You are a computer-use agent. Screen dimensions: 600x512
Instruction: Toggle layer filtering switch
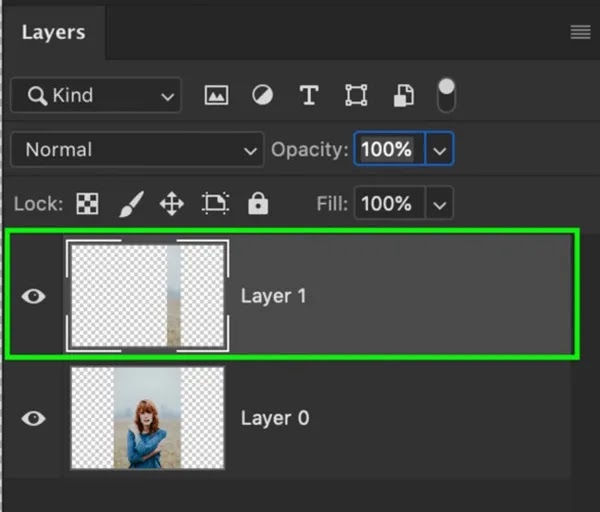pyautogui.click(x=446, y=95)
